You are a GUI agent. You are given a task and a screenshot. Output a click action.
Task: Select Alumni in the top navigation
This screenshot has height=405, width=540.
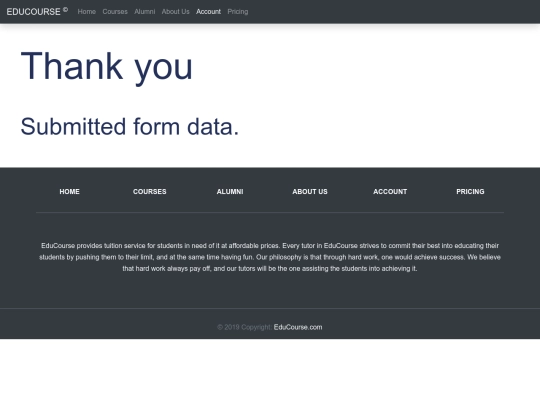click(x=145, y=12)
